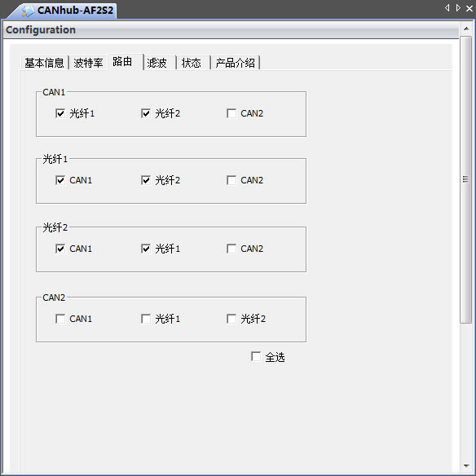The image size is (476, 476).
Task: Click the vertical scrollbar thumb
Action: click(x=465, y=179)
